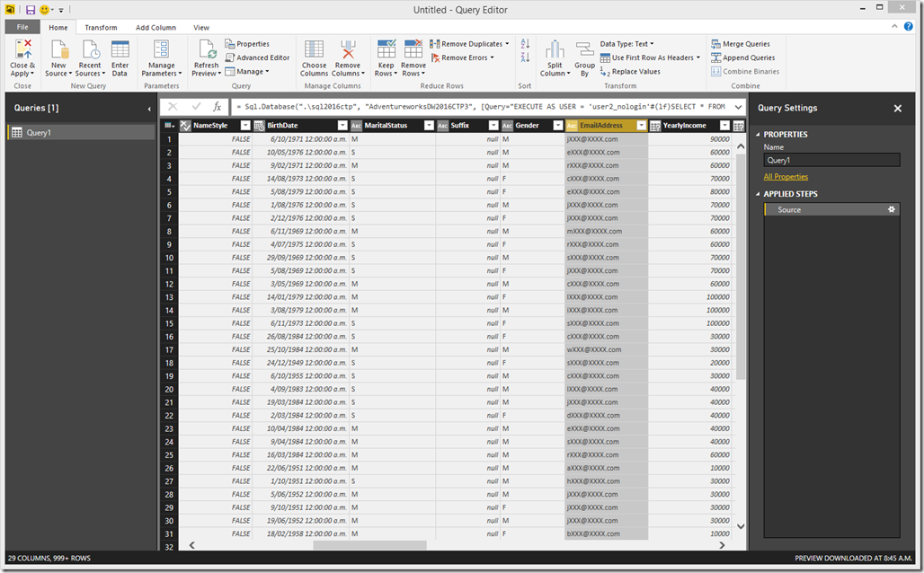
Task: Open the MaritalStatus column filter dropdown
Action: (x=429, y=126)
